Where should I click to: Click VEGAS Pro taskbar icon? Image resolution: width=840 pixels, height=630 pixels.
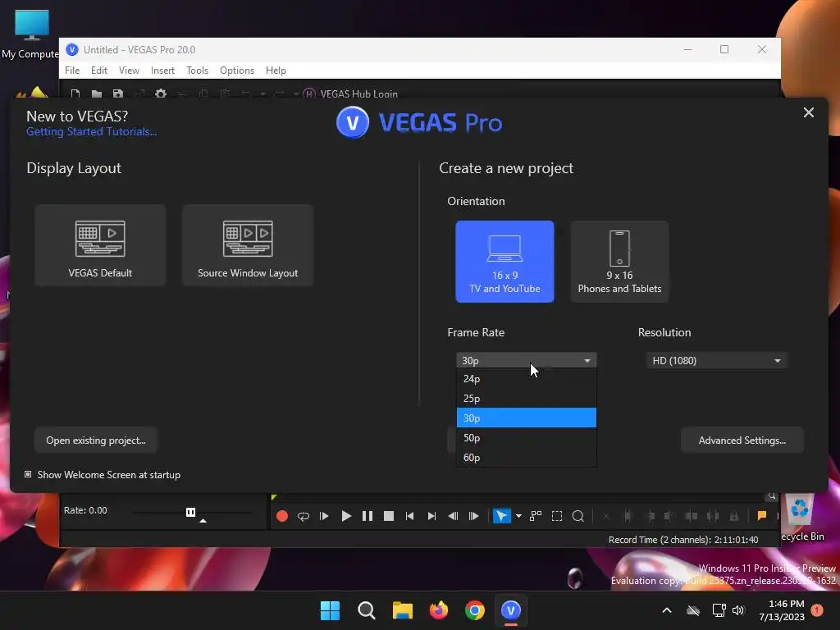[510, 610]
